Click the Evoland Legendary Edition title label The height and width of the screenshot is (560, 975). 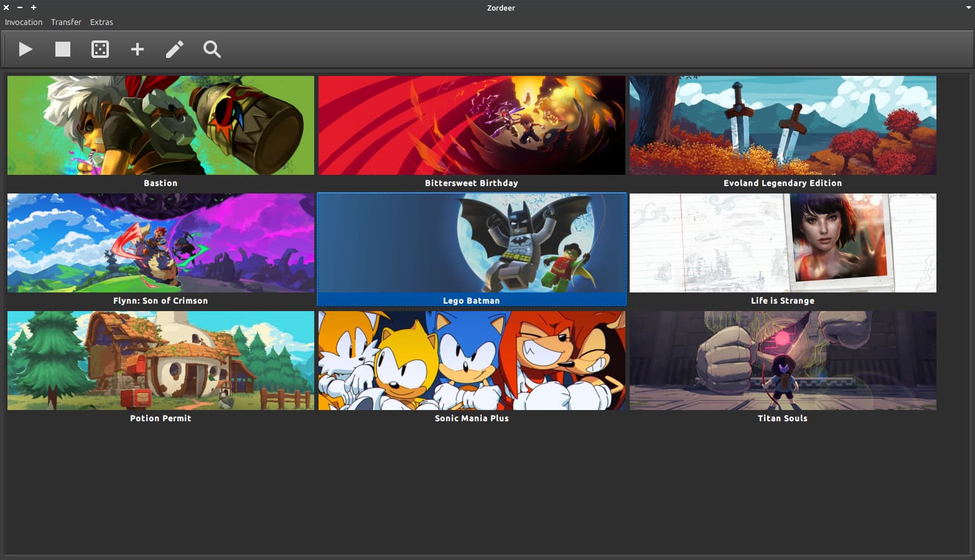pyautogui.click(x=783, y=183)
